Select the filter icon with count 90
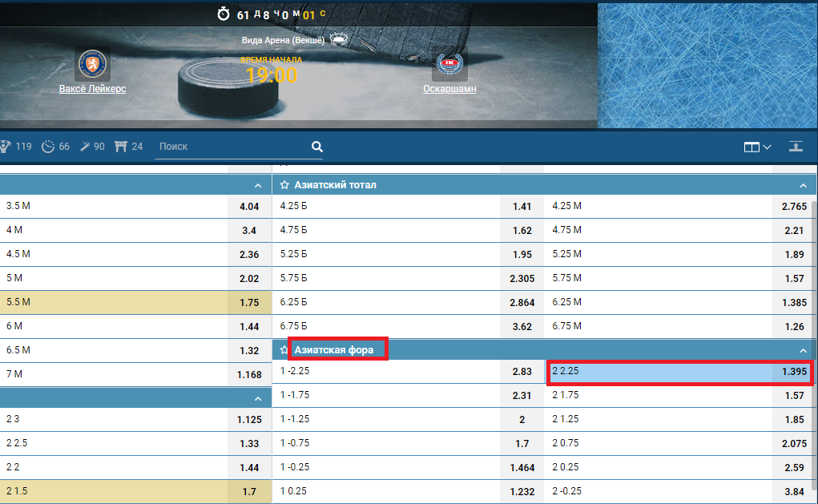 pos(84,147)
